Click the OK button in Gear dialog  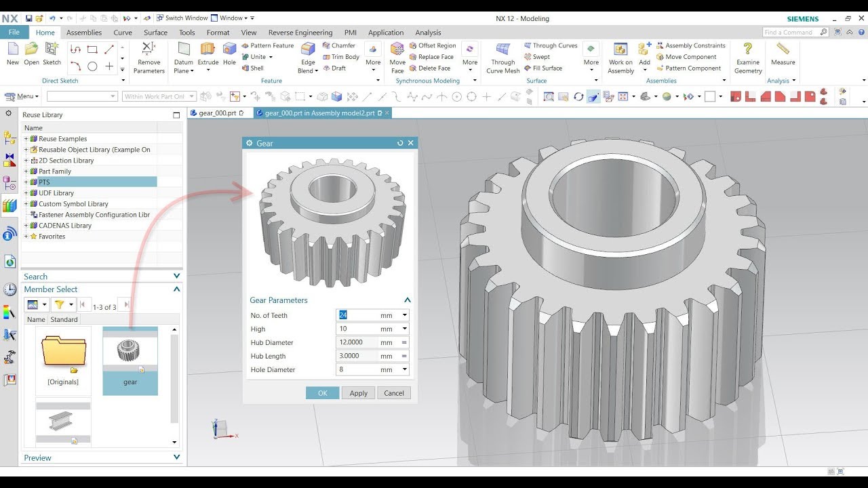pyautogui.click(x=322, y=393)
